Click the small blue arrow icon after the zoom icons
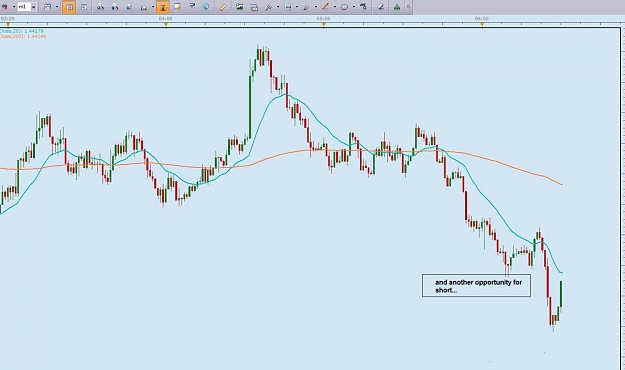This screenshot has height=370, width=625. [129, 7]
